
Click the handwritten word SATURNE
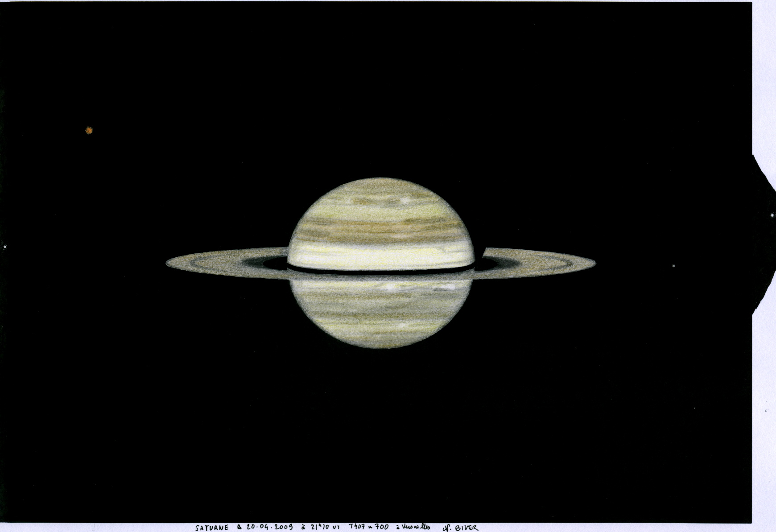point(212,528)
